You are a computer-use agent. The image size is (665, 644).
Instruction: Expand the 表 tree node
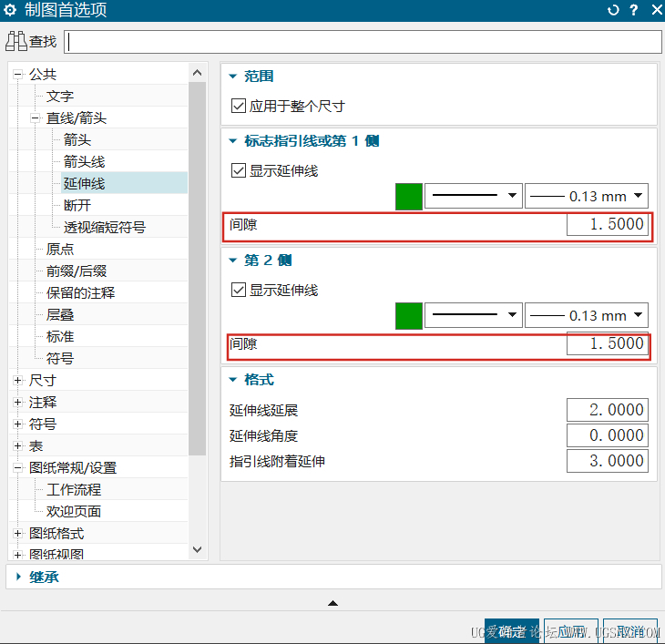(18, 445)
